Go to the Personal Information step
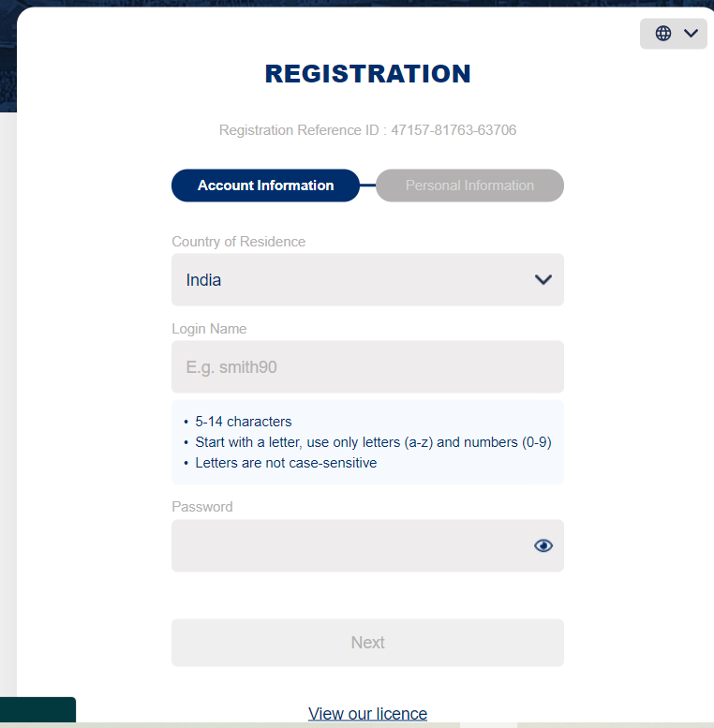 click(x=469, y=186)
